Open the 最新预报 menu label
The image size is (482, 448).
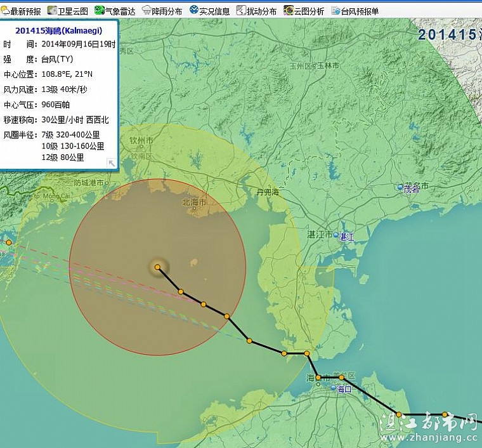coord(25,11)
